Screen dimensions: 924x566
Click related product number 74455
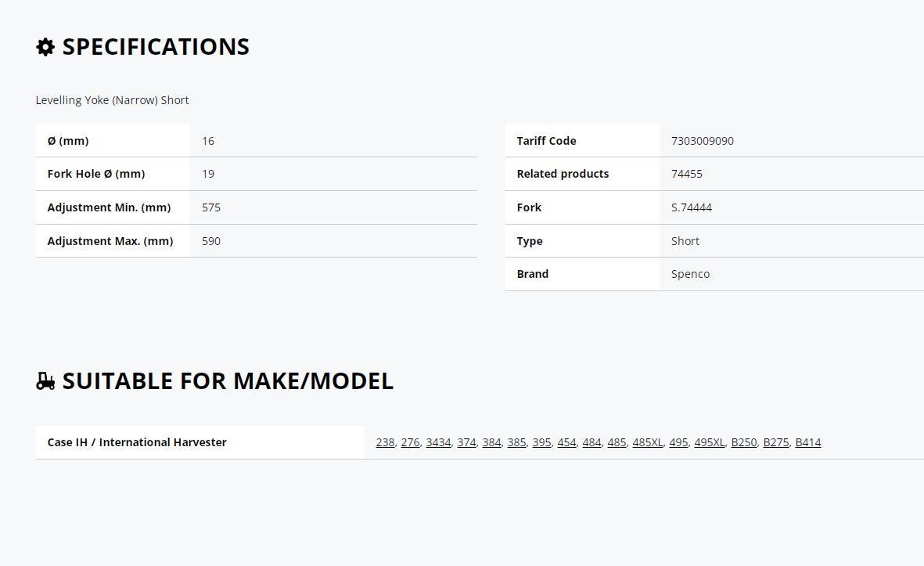point(686,174)
